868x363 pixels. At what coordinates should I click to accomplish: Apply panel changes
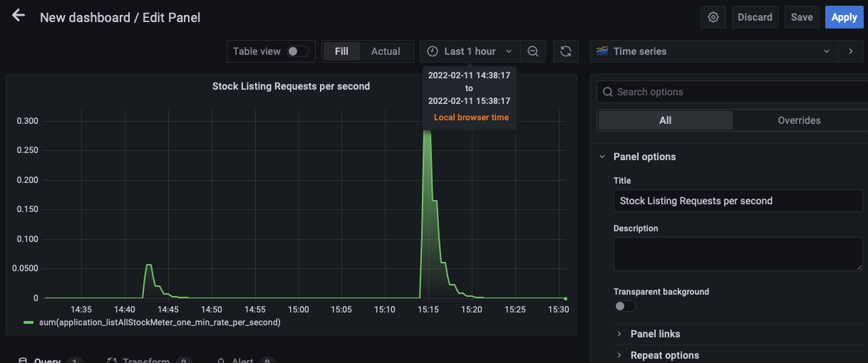pyautogui.click(x=844, y=17)
